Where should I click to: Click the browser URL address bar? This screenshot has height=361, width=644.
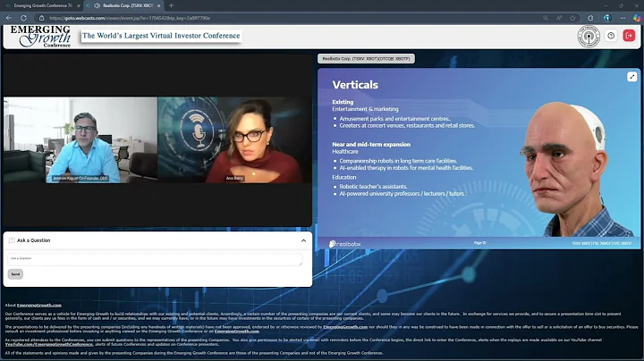click(x=287, y=18)
